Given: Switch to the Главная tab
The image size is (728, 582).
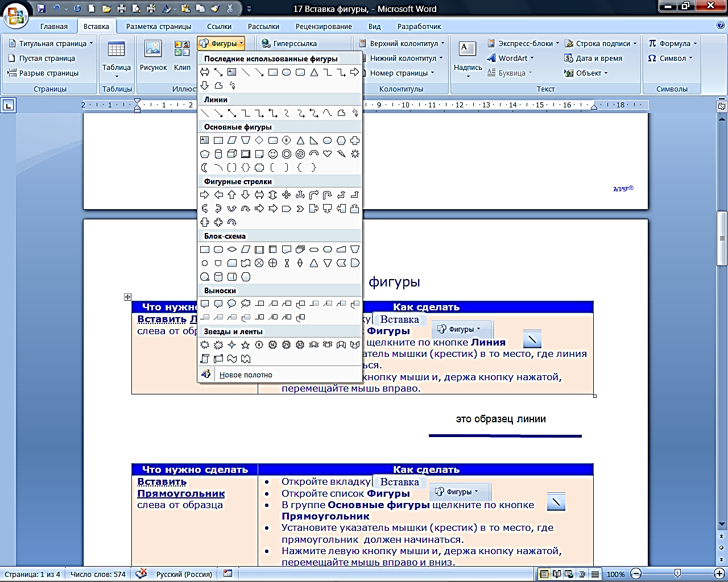Looking at the screenshot, I should 54,26.
